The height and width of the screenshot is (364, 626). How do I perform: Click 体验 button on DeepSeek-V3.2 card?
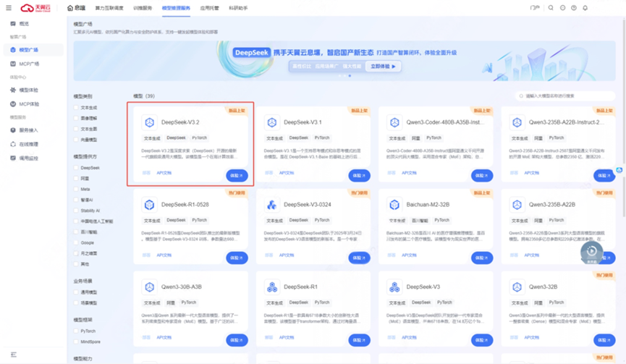[237, 176]
